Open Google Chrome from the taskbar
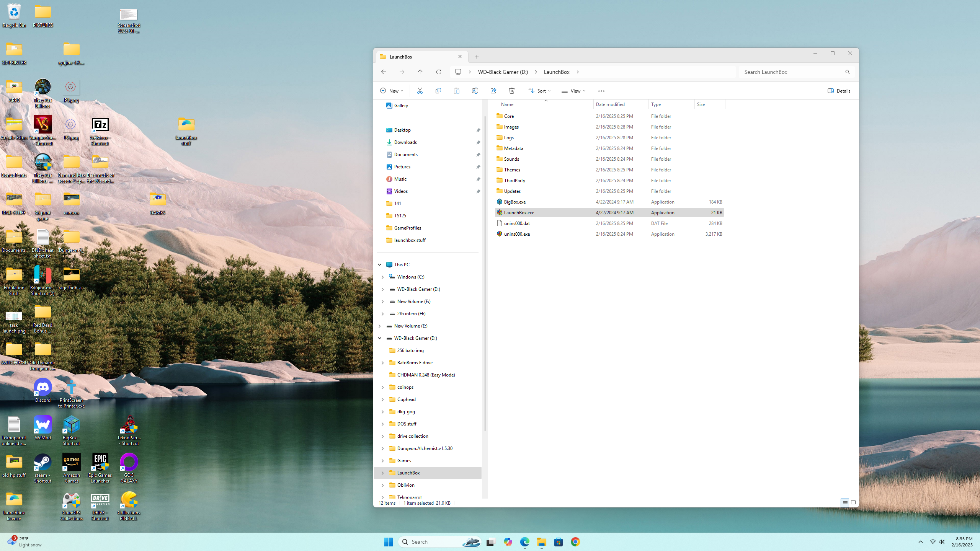Viewport: 980px width, 551px height. pos(575,542)
